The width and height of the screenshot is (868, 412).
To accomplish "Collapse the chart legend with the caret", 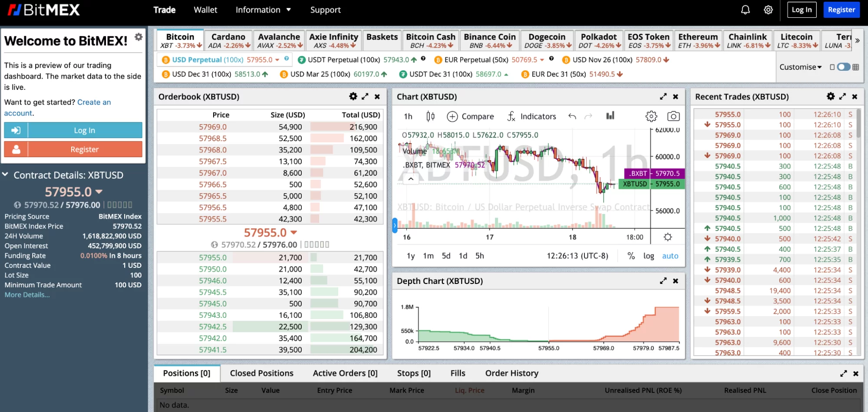I will [411, 178].
